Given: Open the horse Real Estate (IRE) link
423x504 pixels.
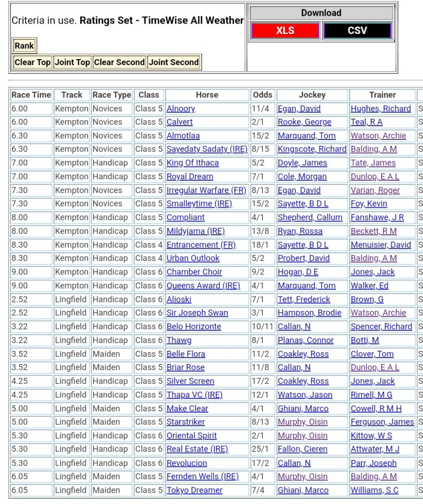Looking at the screenshot, I should tap(197, 449).
